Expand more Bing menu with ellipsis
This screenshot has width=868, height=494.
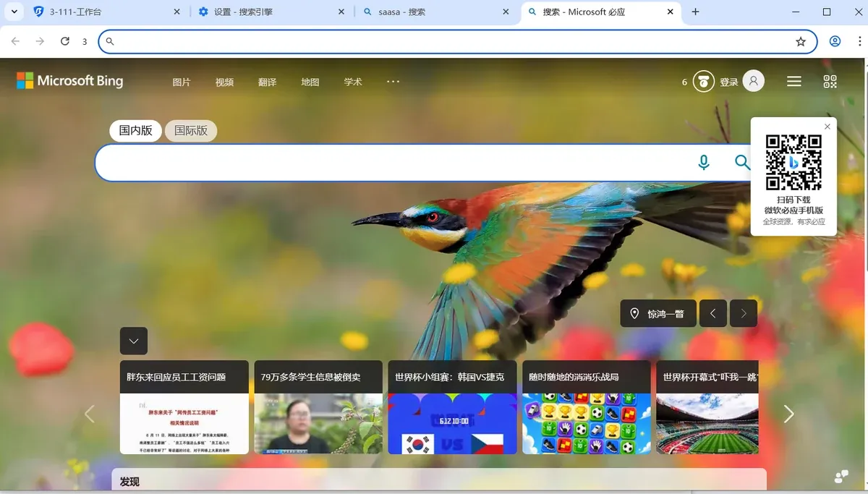[393, 82]
